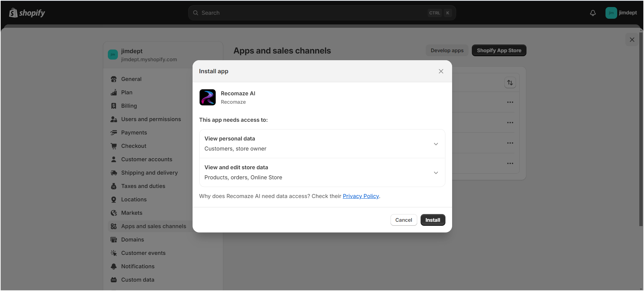Click the "Recomaze AI" app name
Image resolution: width=644 pixels, height=291 pixels.
click(x=238, y=93)
